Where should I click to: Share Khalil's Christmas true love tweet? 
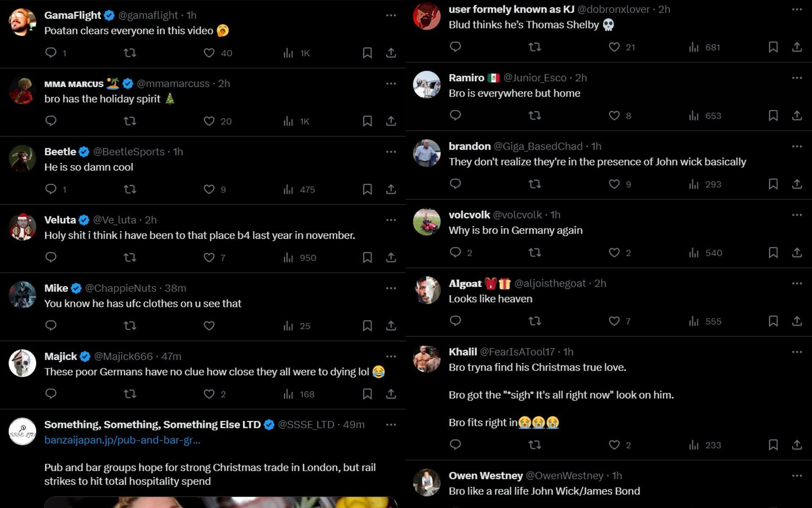pyautogui.click(x=797, y=445)
